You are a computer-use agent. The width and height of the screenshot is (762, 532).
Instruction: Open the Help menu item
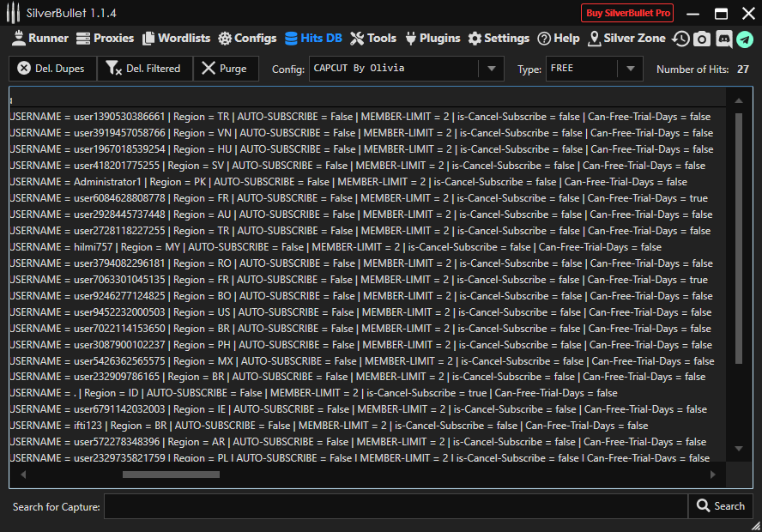click(x=559, y=39)
